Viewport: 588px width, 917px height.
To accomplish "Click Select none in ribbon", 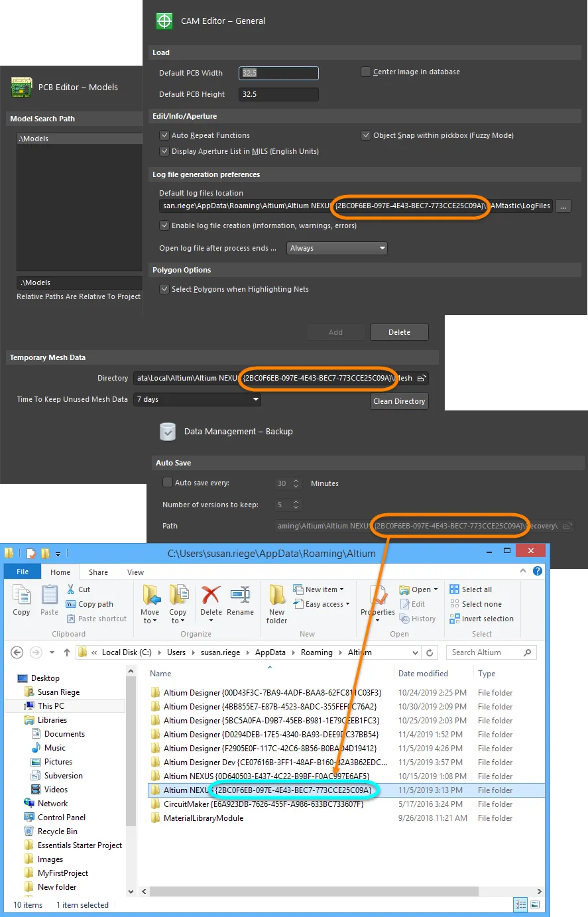I will tap(475, 604).
